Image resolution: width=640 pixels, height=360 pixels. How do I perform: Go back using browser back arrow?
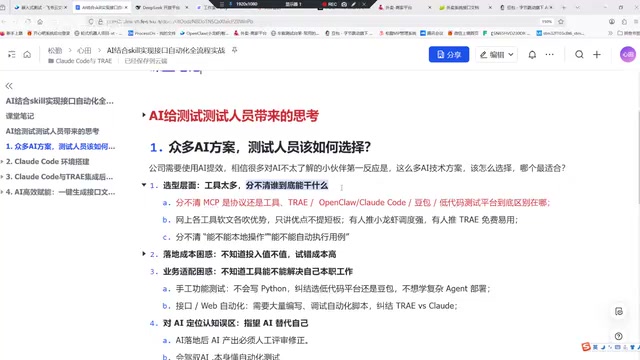click(x=4, y=22)
